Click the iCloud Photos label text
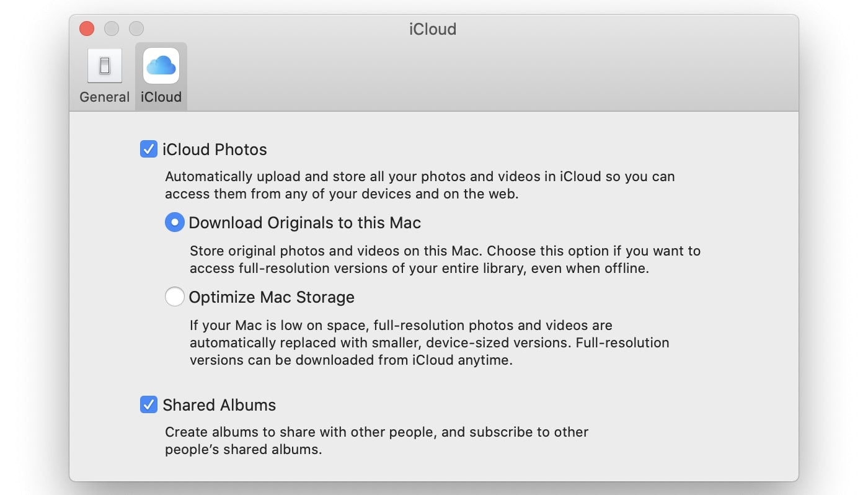Screen dimensions: 868x495 pyautogui.click(x=215, y=149)
